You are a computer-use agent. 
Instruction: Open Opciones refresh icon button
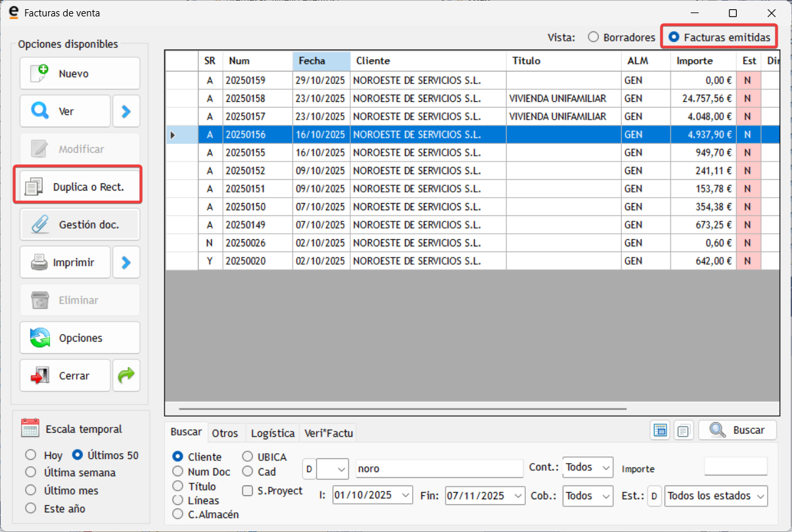80,338
